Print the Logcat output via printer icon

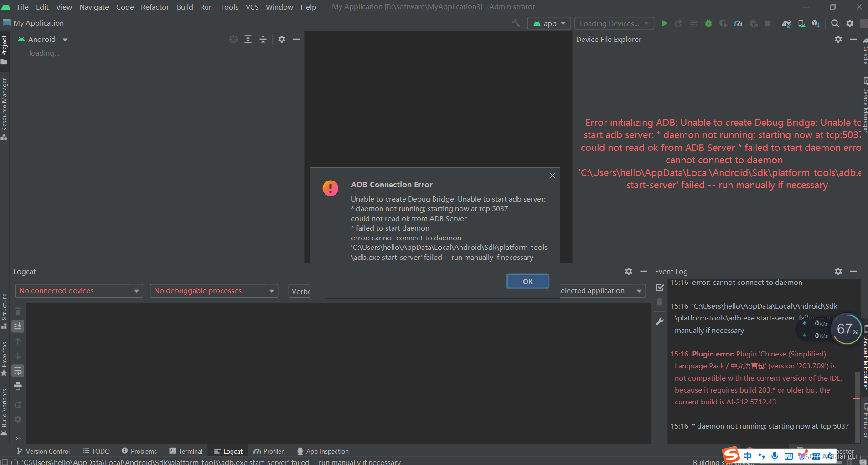pyautogui.click(x=18, y=386)
